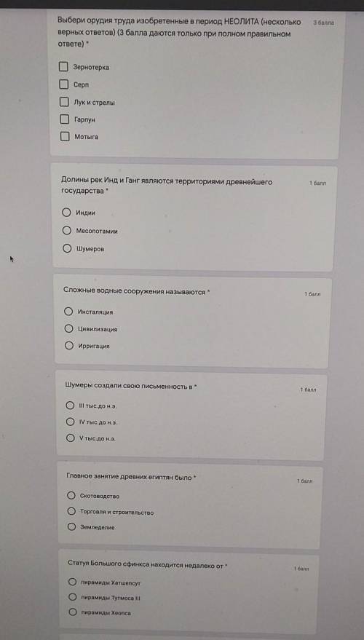Viewport: 364px width, 640px height.
Task: Select Земледелие as the answer
Action: coord(72,527)
